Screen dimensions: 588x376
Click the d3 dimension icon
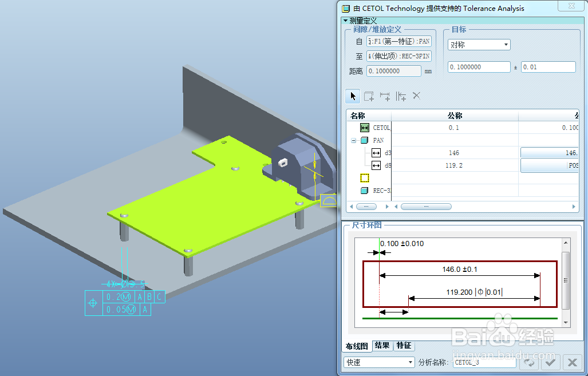click(376, 153)
